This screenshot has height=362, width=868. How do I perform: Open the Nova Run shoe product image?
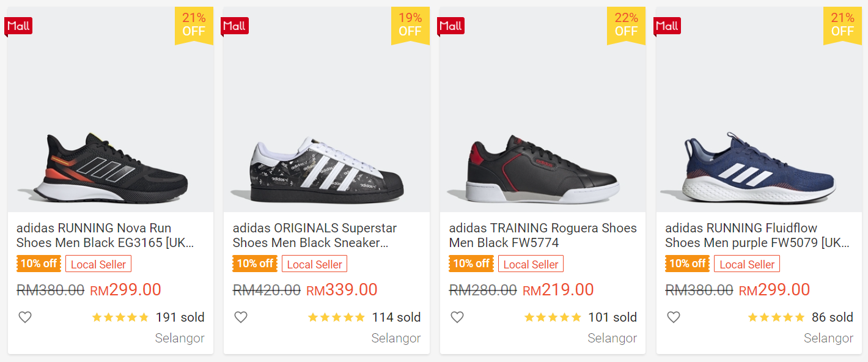click(111, 165)
